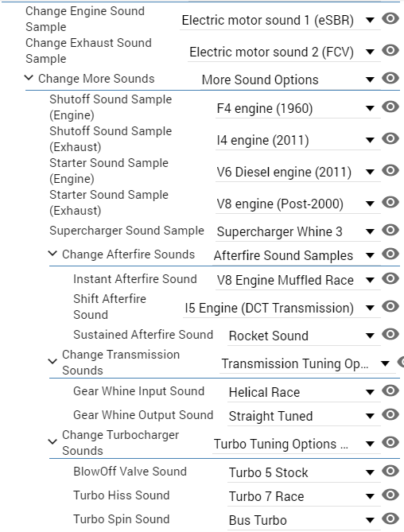
Task: Collapse Change Turbocharger Sounds chevron
Action: (52, 442)
